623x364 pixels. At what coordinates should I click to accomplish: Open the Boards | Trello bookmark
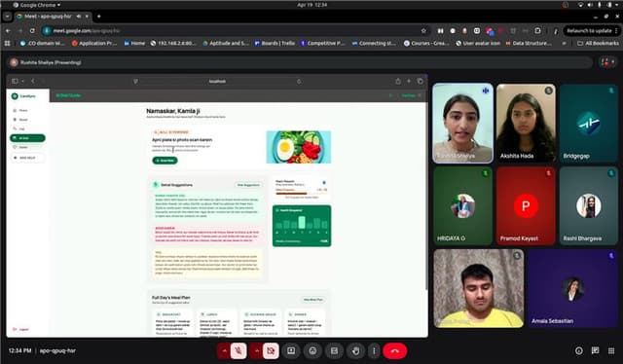pyautogui.click(x=275, y=43)
